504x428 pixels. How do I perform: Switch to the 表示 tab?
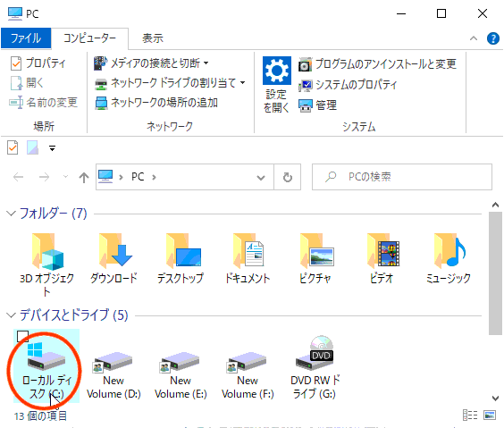coord(153,38)
